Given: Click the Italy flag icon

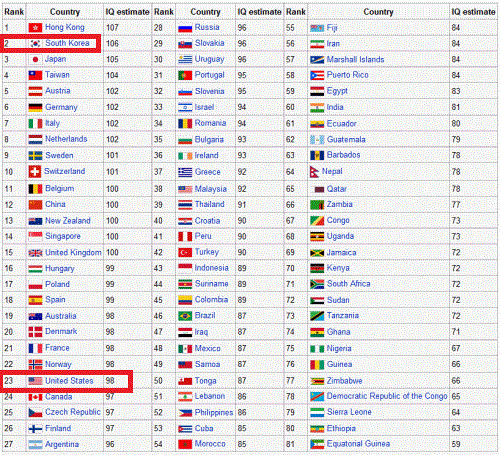Looking at the screenshot, I should (35, 124).
